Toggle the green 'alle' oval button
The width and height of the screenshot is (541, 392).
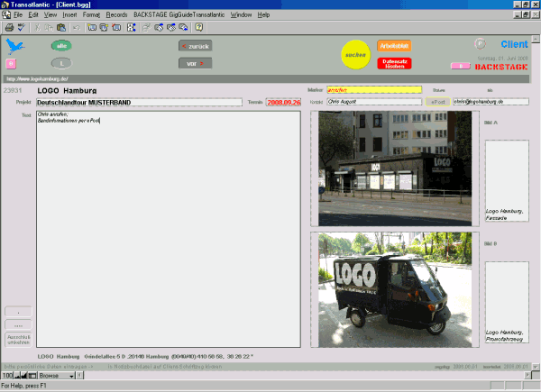tap(61, 46)
